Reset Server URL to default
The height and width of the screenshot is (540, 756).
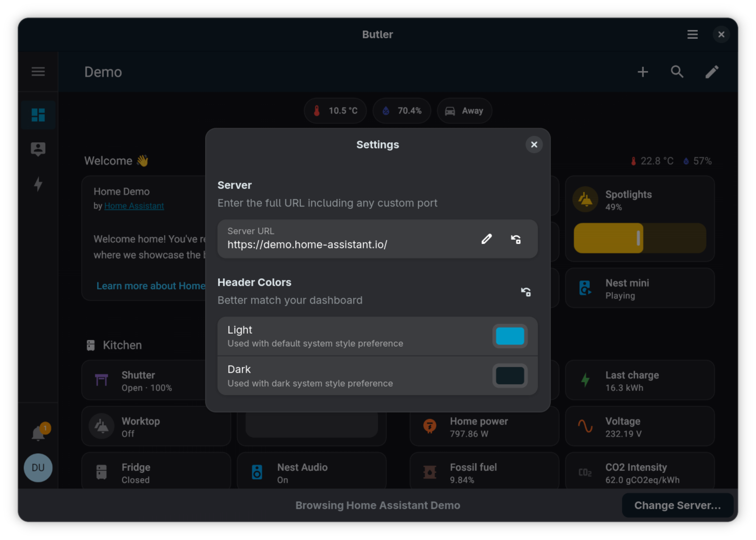pyautogui.click(x=516, y=239)
